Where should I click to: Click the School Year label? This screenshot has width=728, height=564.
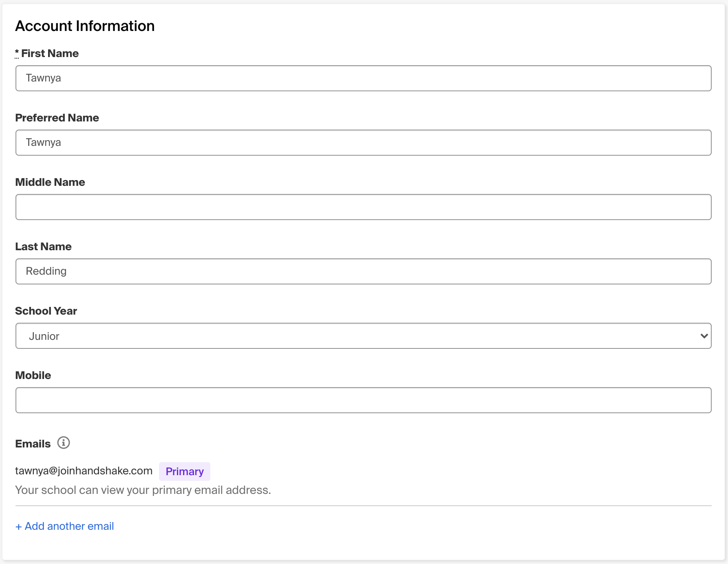[46, 311]
